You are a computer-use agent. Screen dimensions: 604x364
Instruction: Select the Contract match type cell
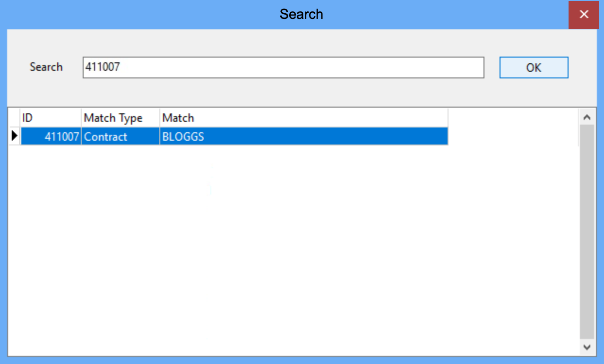click(120, 137)
